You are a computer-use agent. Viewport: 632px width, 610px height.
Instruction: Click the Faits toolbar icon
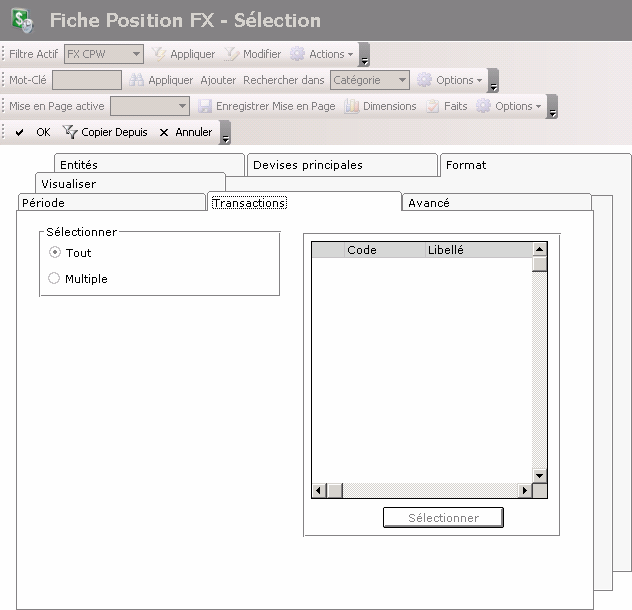433,106
